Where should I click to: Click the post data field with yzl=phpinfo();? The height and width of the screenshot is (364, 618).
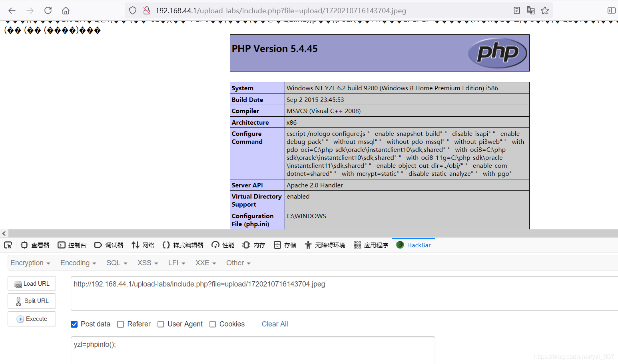coord(253,350)
